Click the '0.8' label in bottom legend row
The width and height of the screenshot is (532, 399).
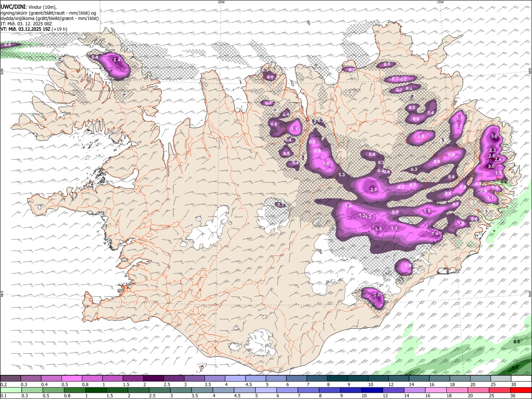[x=67, y=396]
